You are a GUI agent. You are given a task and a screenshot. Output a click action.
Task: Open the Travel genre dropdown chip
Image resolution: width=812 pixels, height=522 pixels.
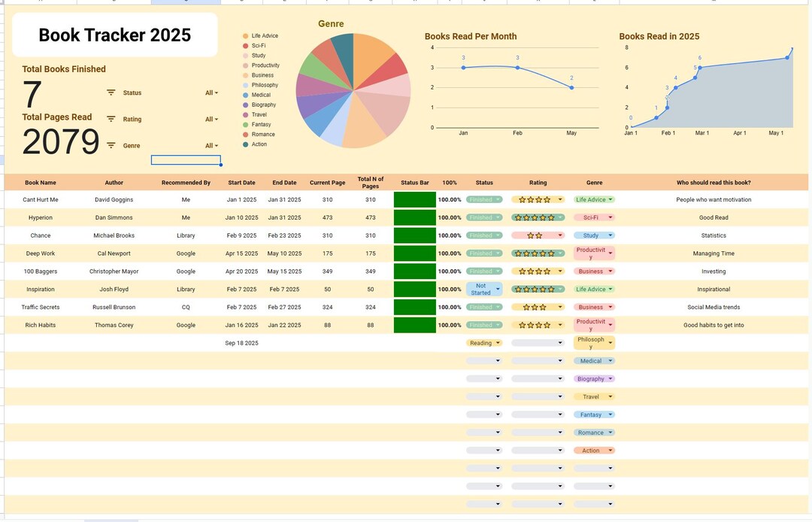pos(594,396)
